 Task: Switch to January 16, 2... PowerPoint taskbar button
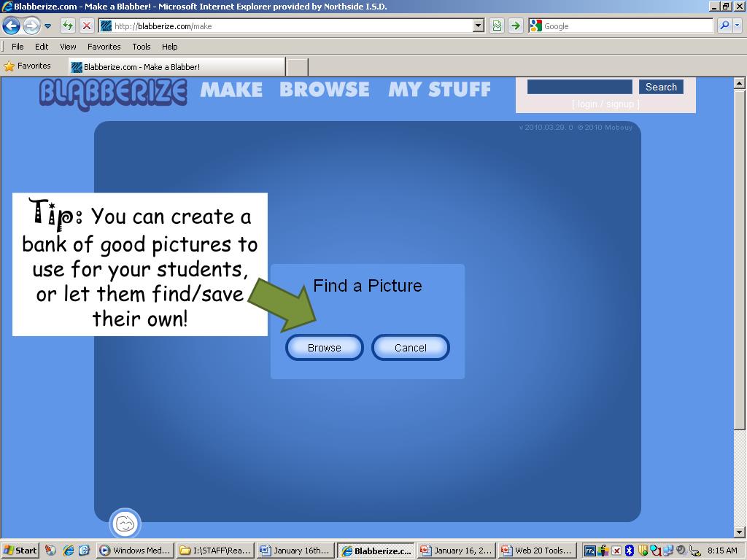click(457, 551)
